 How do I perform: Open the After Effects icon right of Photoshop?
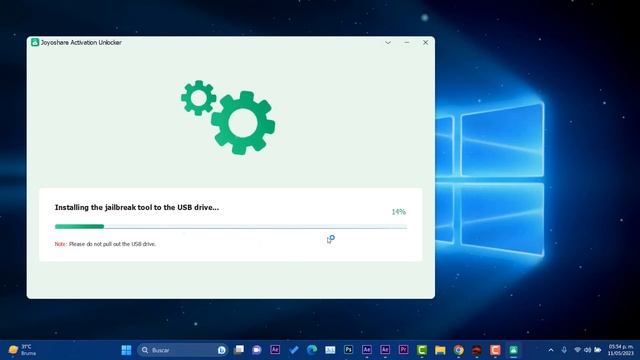(x=367, y=350)
